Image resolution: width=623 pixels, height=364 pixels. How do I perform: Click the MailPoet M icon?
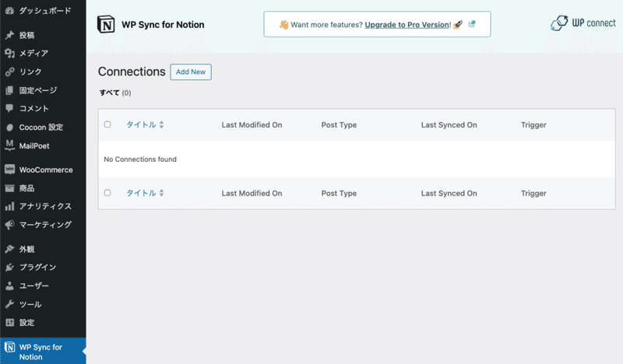point(9,145)
